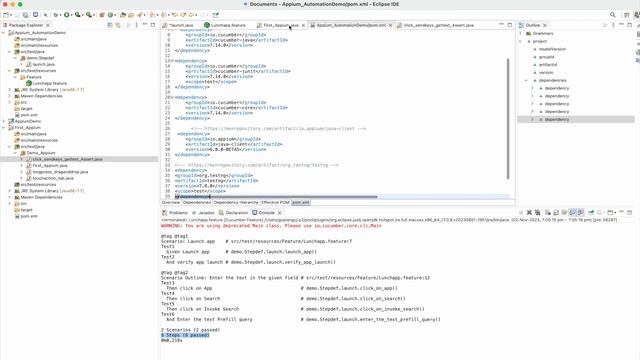Click Remove Launch X icon in Console toolbar
Screen dimensions: 640x360
click(529, 212)
